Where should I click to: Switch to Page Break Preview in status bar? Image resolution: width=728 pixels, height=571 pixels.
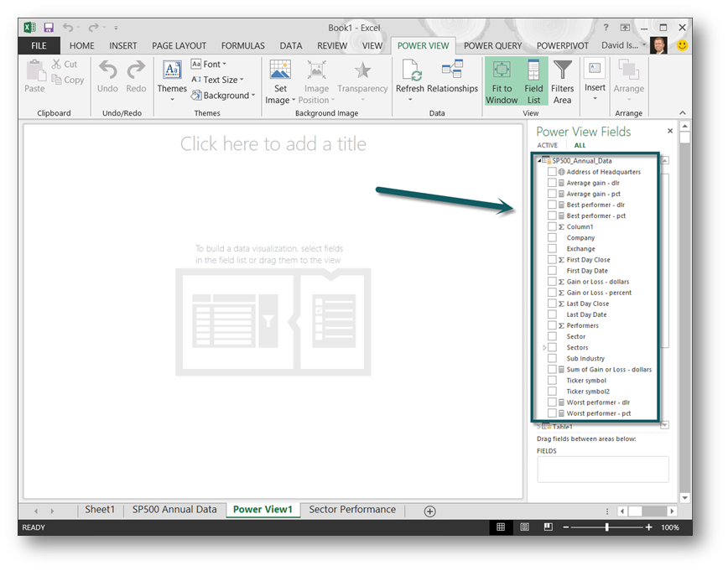click(x=549, y=527)
